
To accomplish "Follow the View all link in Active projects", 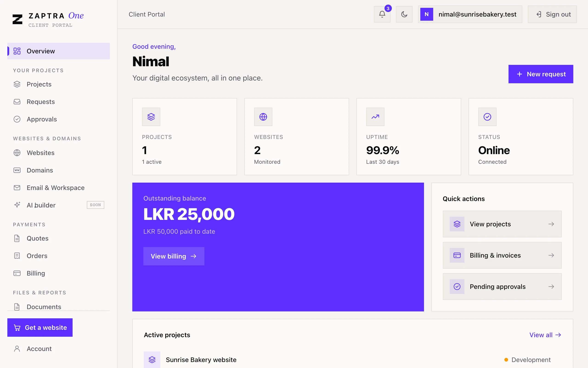I will click(x=545, y=335).
